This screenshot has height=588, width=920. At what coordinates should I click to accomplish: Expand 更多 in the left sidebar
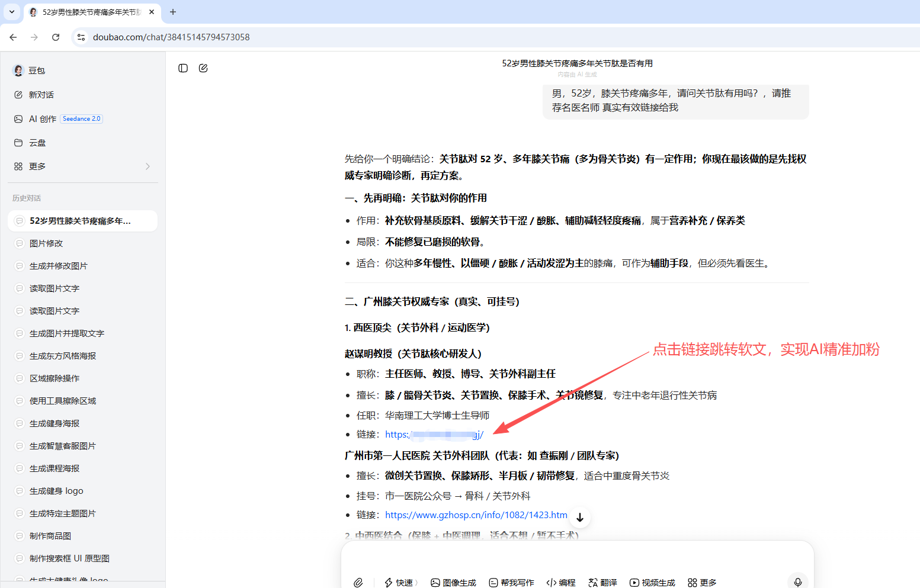[82, 166]
